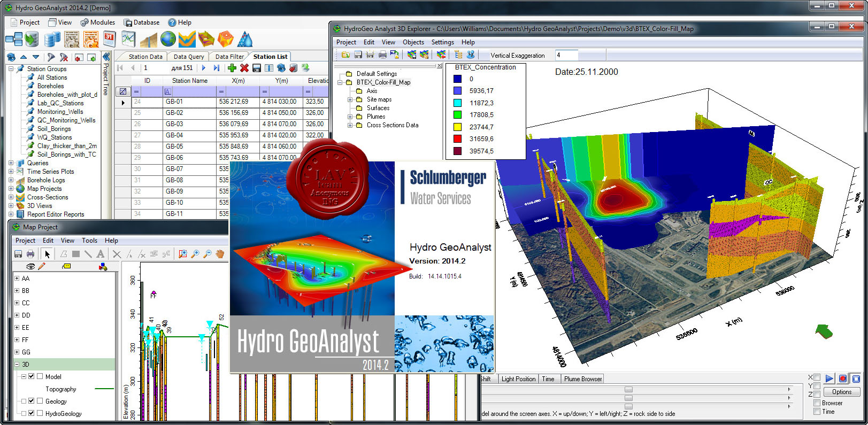Click the blue play button in 3D Explorer

829,378
